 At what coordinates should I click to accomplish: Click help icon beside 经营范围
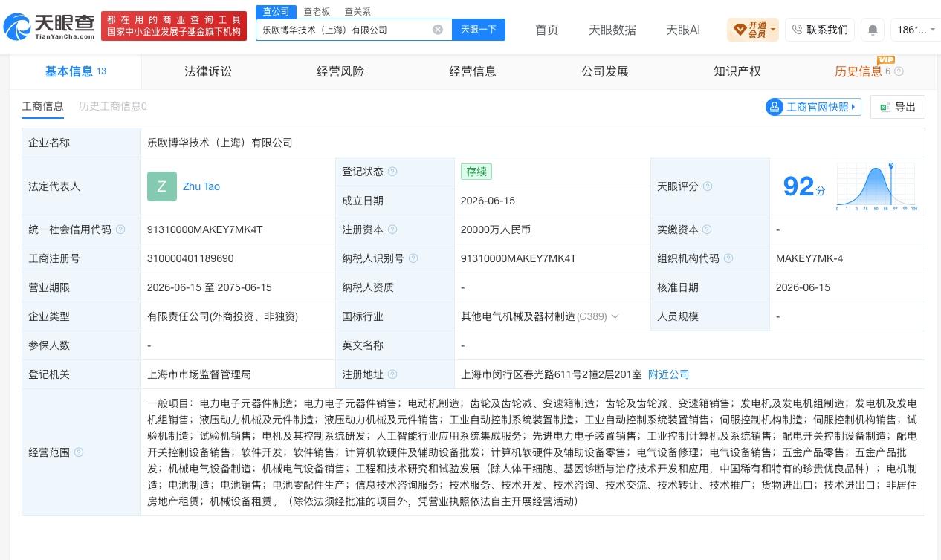(x=79, y=452)
